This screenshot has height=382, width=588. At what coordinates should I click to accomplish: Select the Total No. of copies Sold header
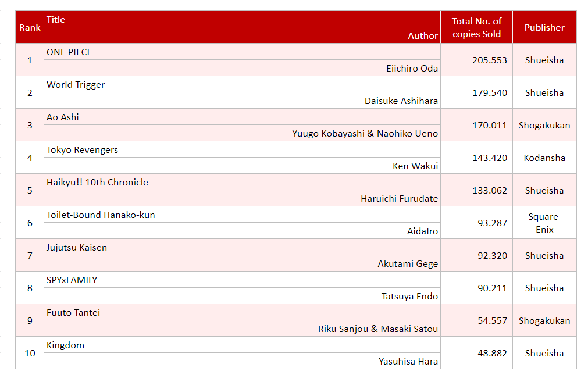(476, 27)
